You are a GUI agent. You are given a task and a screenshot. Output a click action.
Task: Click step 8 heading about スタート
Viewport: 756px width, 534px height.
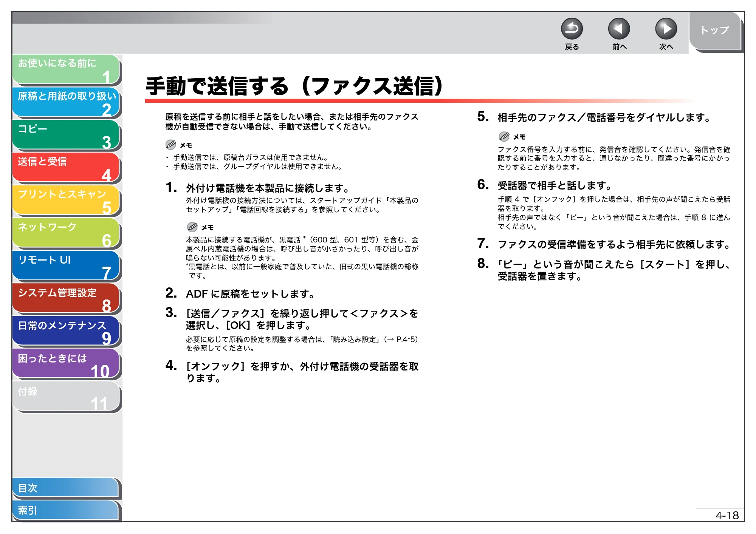tap(614, 270)
